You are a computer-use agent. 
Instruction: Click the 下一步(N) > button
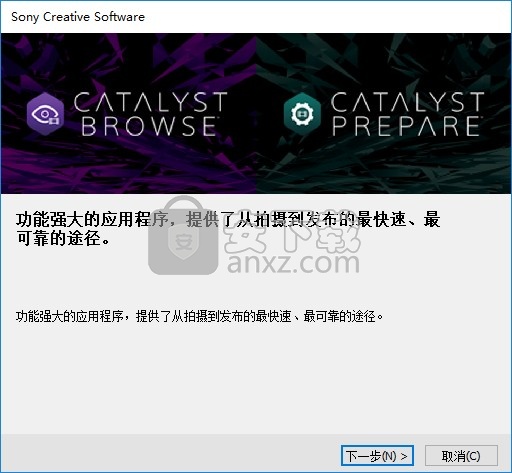tap(377, 456)
